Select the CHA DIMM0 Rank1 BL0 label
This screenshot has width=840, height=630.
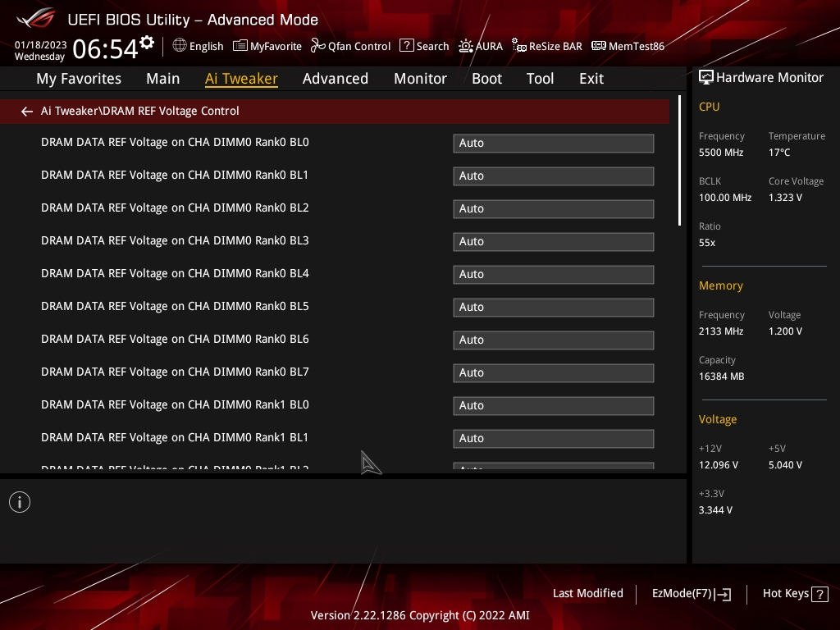(175, 404)
